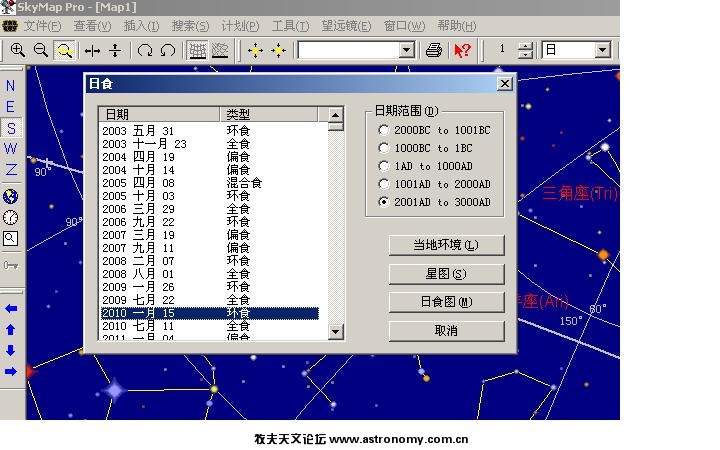Image resolution: width=720 pixels, height=450 pixels.
Task: Print the map with printer icon
Action: click(x=433, y=50)
